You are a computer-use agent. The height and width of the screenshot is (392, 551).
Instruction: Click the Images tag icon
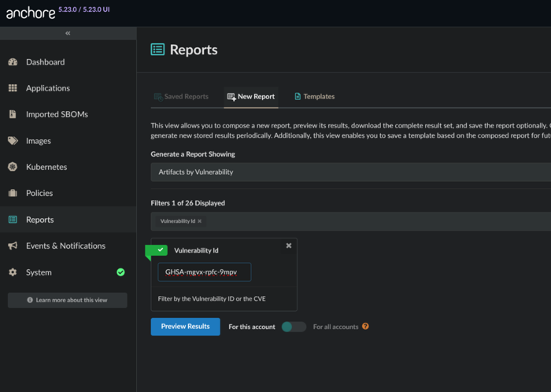click(13, 141)
